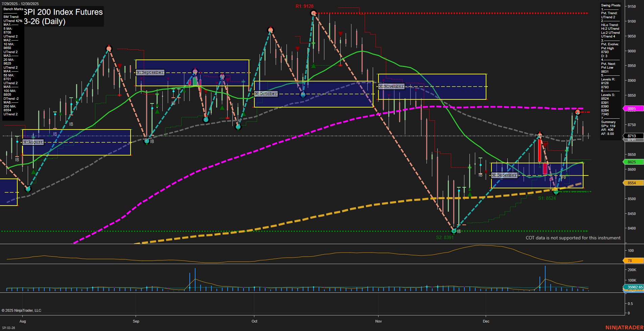This screenshot has height=331, width=644.
Task: Click the 7/29/2025 - 12/30/2025 date range
Action: coord(20,3)
